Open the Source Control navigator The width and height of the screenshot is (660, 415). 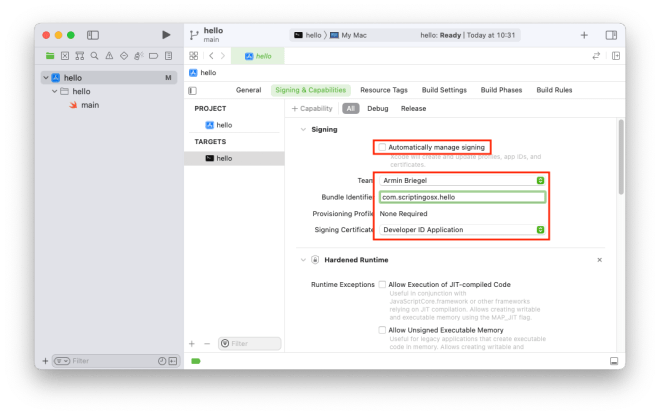[x=65, y=56]
